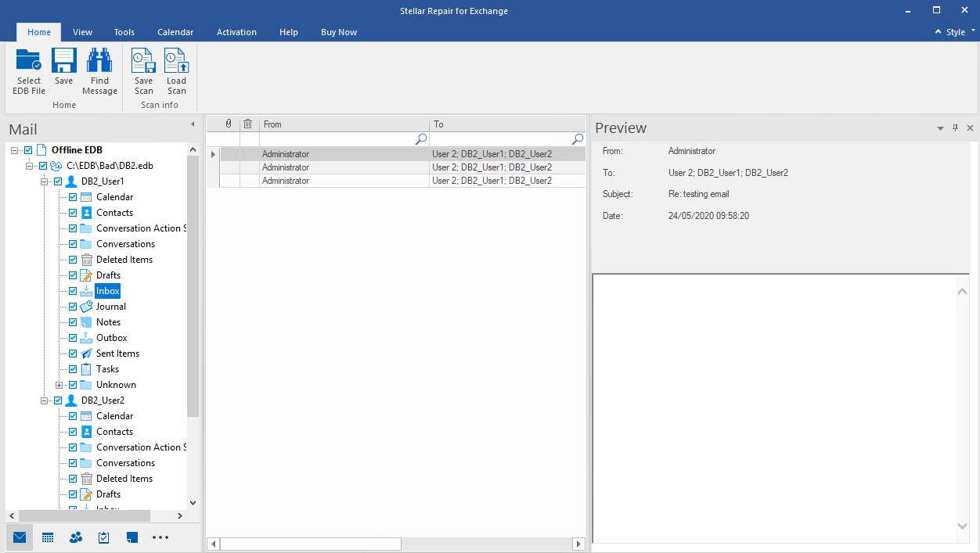The image size is (980, 553).
Task: Click the attachment column header icon
Action: (x=229, y=124)
